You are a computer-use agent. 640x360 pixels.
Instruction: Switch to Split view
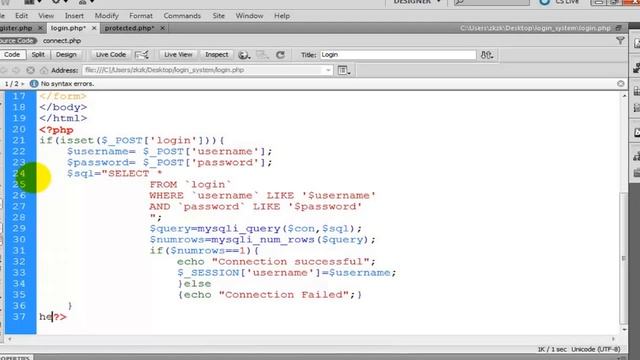click(38, 54)
